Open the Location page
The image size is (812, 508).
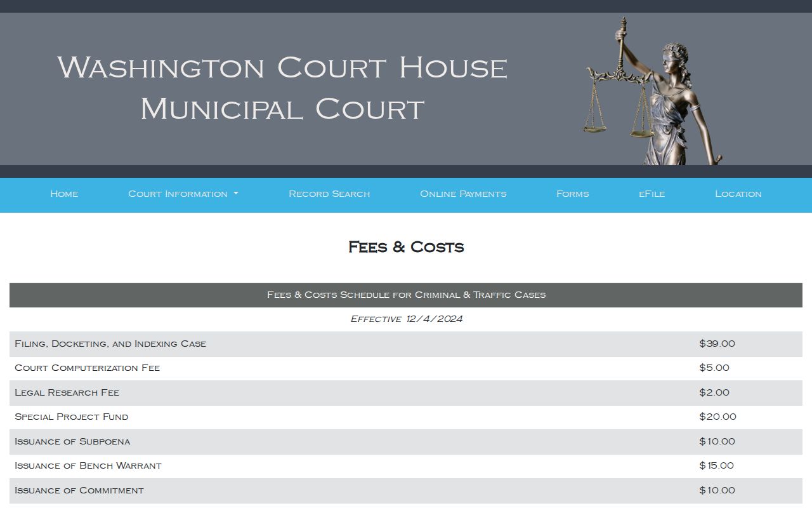tap(738, 194)
